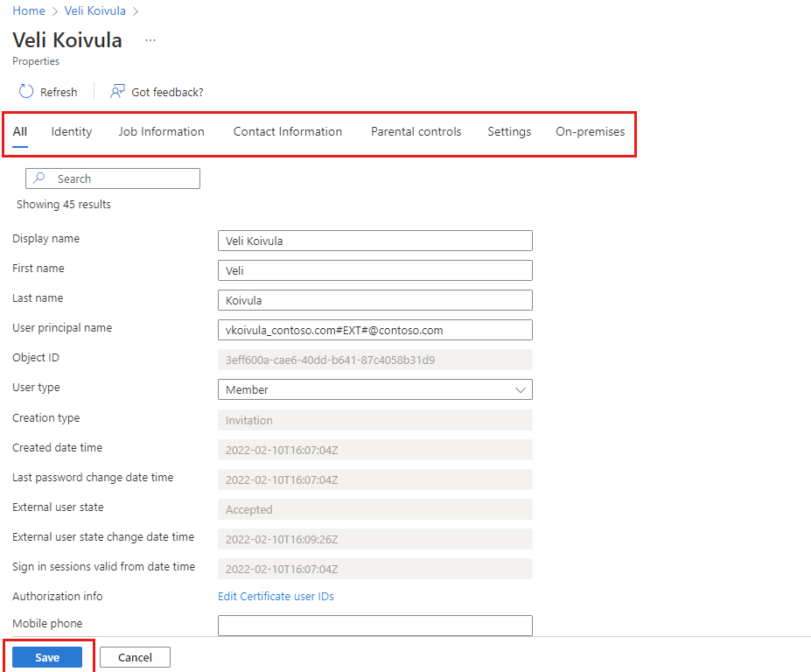Go to the Parental controls tab

tap(416, 132)
